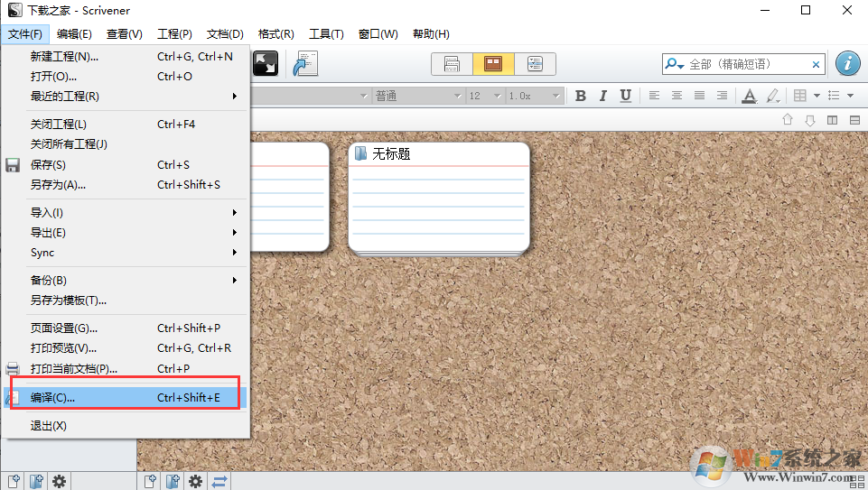Open the font size 12 dropdown
This screenshot has height=490, width=868.
(484, 96)
